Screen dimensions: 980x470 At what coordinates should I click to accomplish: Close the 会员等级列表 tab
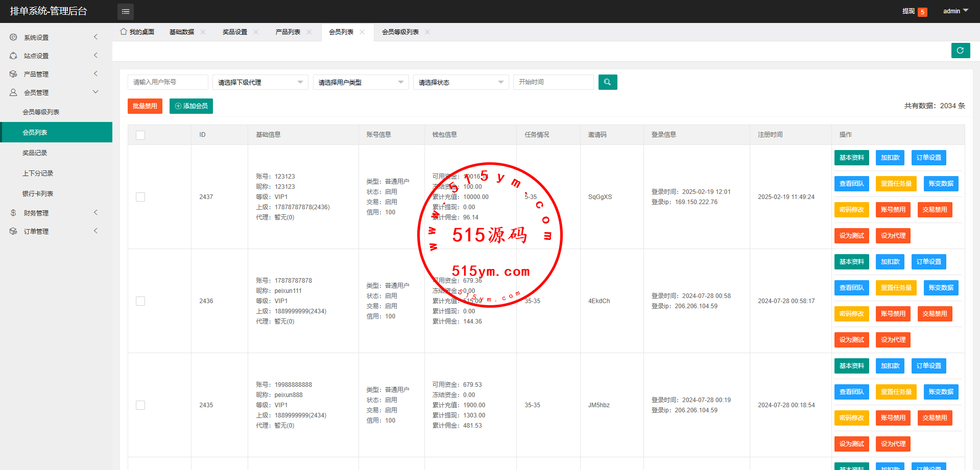tap(427, 32)
